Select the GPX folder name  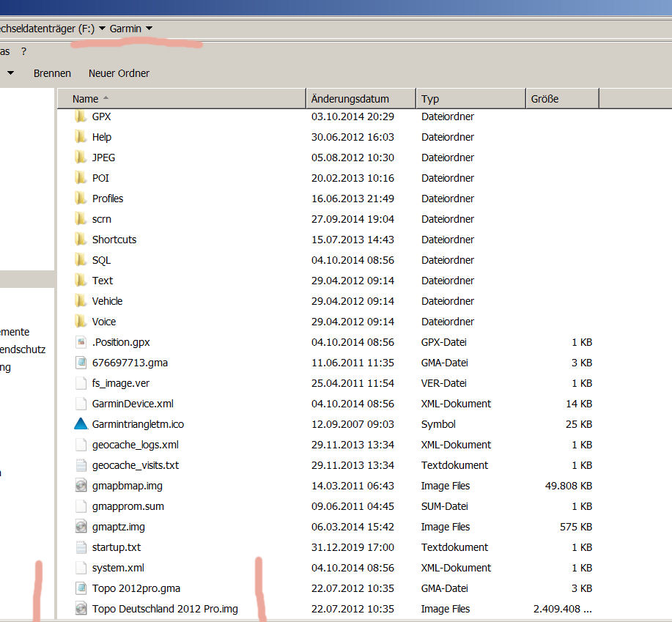coord(102,116)
